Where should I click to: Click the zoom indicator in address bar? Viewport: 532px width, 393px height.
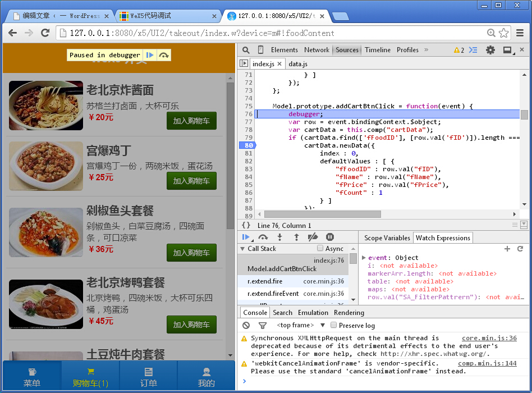click(x=491, y=33)
